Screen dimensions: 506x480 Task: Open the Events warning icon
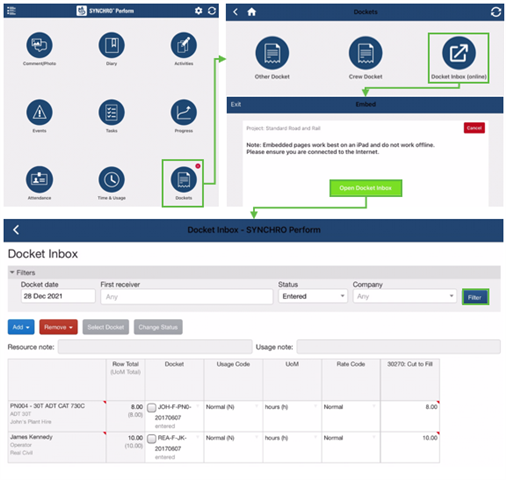pyautogui.click(x=39, y=112)
